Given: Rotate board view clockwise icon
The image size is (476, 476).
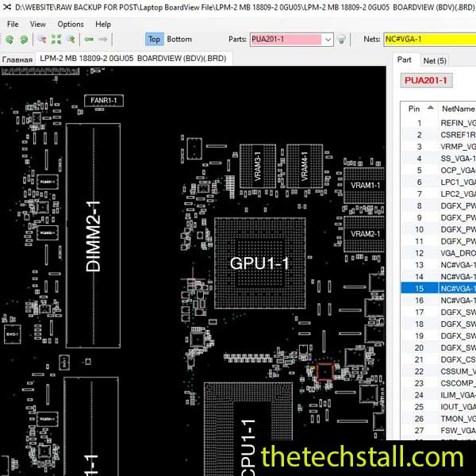Looking at the screenshot, I should [24, 40].
